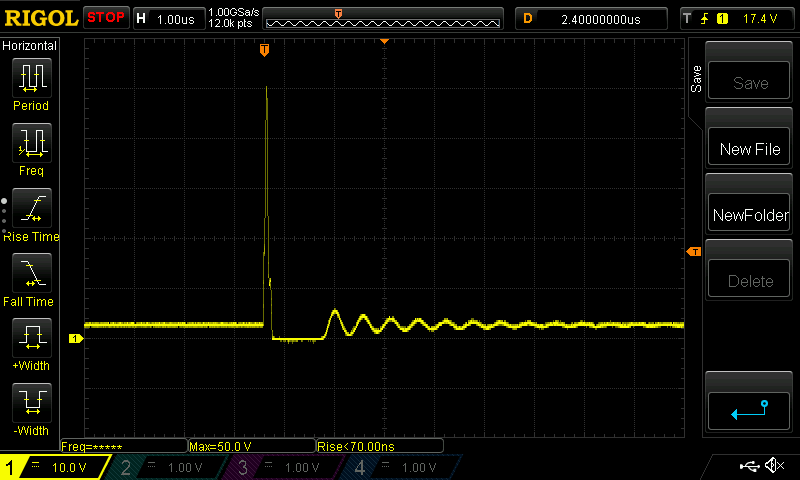The image size is (800, 480).
Task: Click the trigger source channel 1 badge
Action: pyautogui.click(x=722, y=19)
